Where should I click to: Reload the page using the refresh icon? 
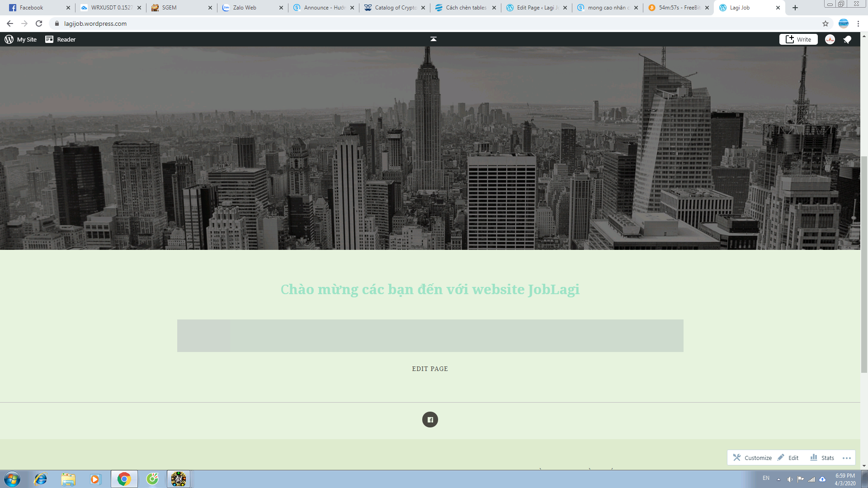tap(39, 23)
